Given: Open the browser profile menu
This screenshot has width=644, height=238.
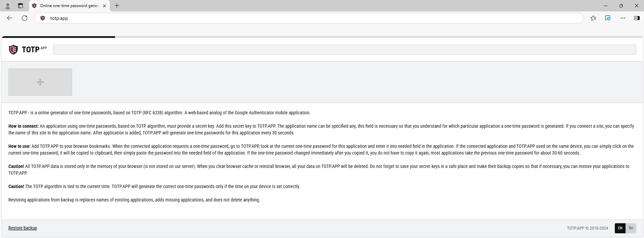Looking at the screenshot, I should click(7, 6).
